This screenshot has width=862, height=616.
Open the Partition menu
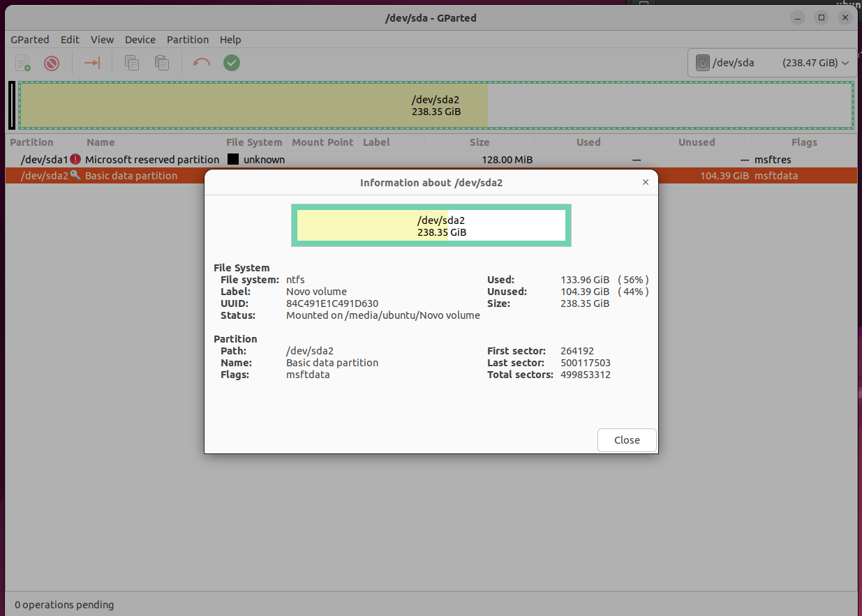[x=188, y=40]
